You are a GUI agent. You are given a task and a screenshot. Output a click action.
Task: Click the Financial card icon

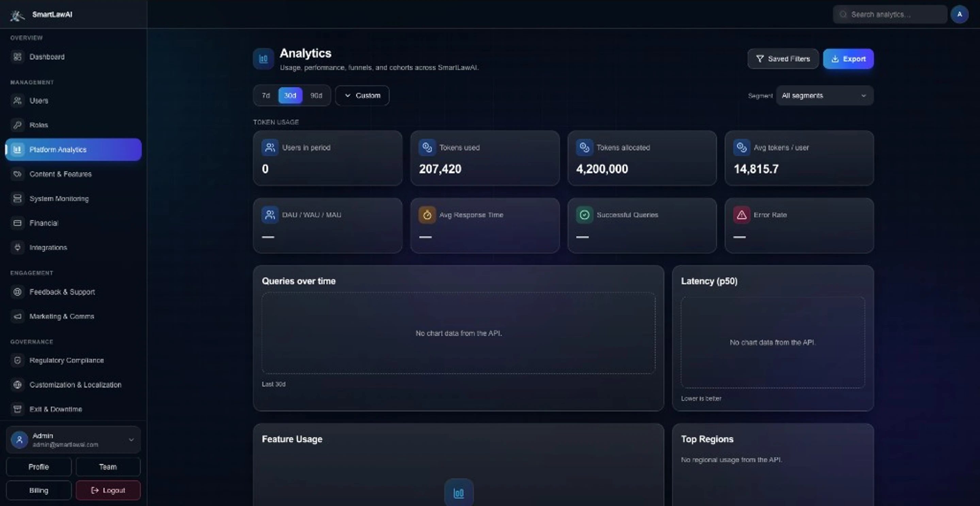17,223
